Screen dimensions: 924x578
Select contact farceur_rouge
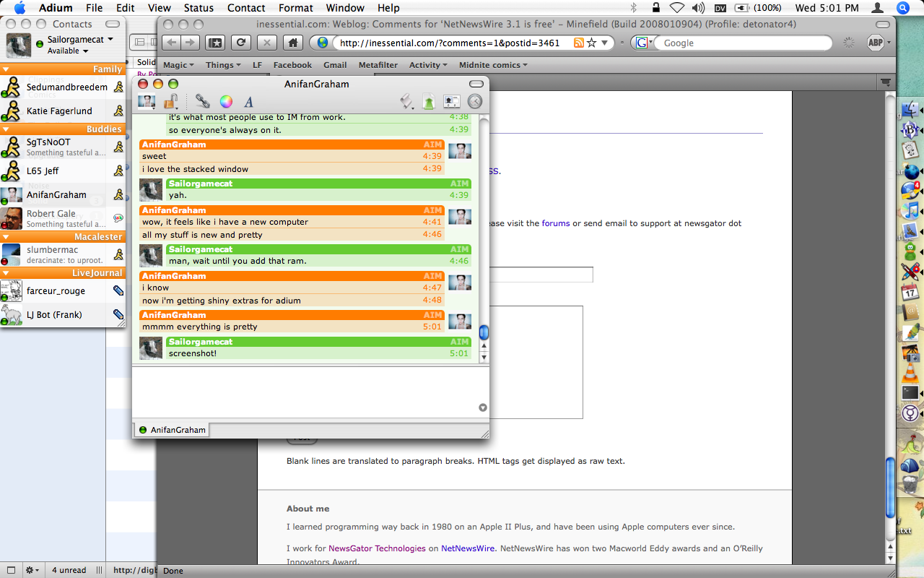pos(63,291)
